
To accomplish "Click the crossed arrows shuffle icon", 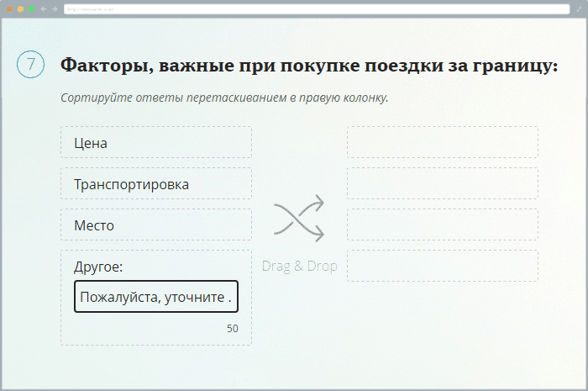I will click(x=299, y=219).
